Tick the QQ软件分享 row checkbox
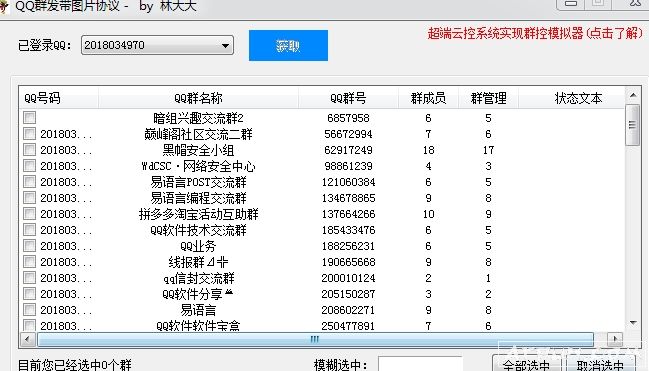 click(29, 294)
